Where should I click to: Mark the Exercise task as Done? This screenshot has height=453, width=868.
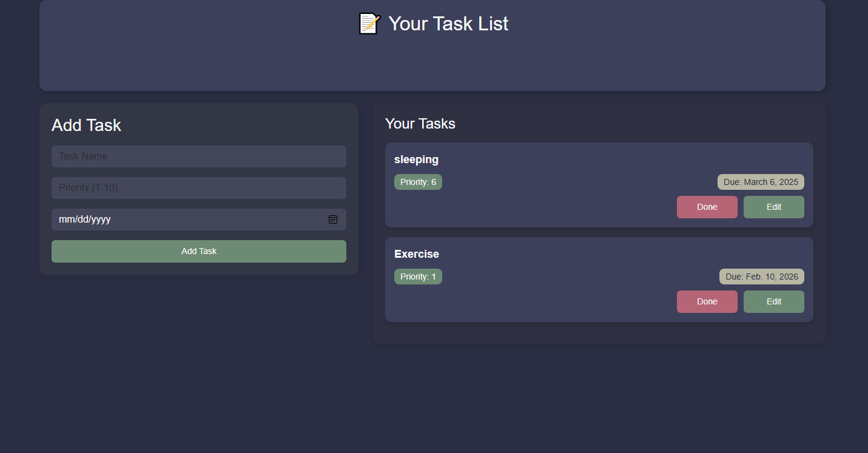coord(707,301)
